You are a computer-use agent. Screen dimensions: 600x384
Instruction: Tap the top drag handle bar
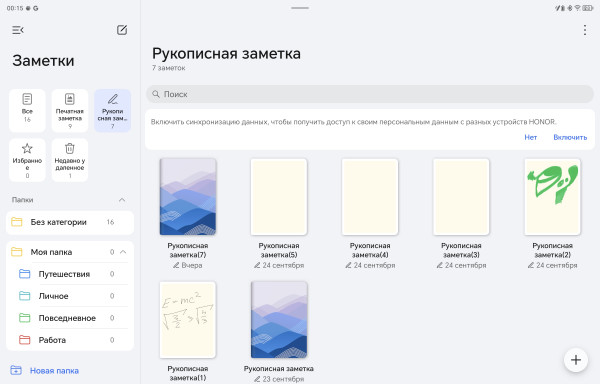pos(300,8)
